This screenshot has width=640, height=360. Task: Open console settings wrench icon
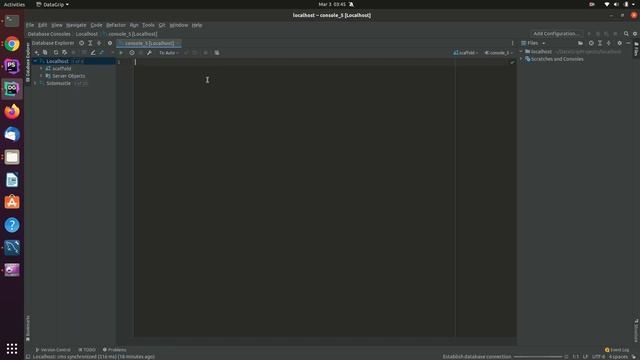[x=149, y=53]
